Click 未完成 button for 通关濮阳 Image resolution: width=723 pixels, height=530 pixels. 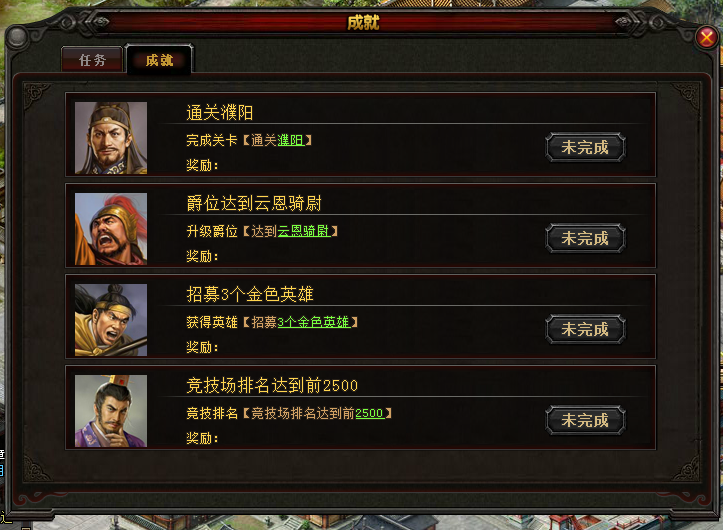[x=585, y=148]
